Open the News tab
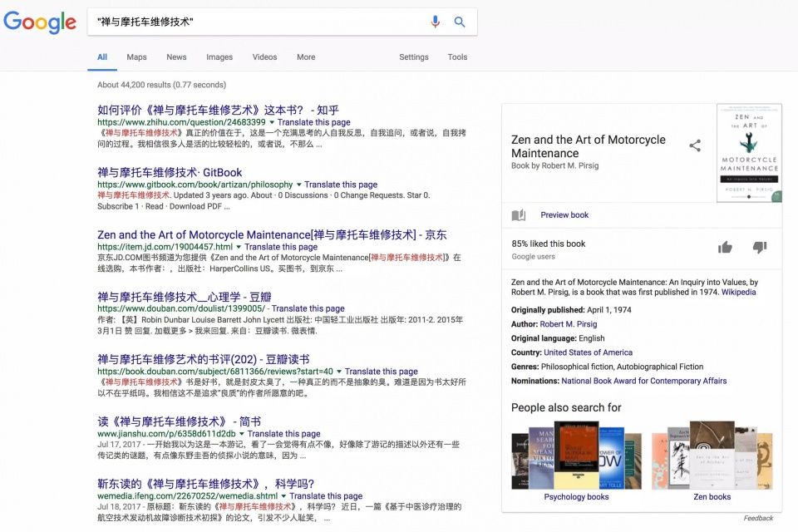 click(x=176, y=57)
